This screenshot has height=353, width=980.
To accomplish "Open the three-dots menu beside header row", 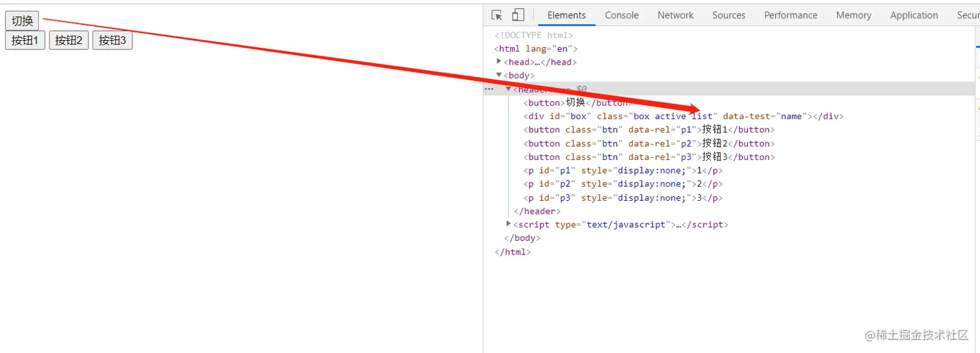I will (x=489, y=89).
